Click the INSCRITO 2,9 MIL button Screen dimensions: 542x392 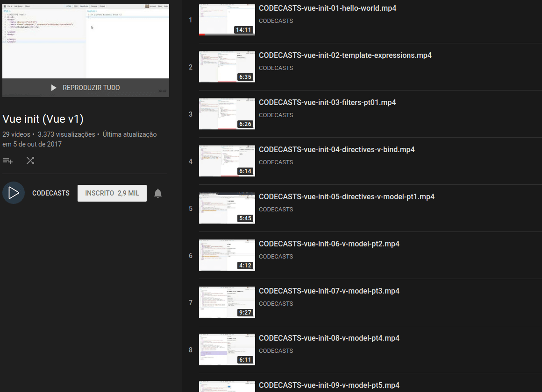pyautogui.click(x=112, y=193)
